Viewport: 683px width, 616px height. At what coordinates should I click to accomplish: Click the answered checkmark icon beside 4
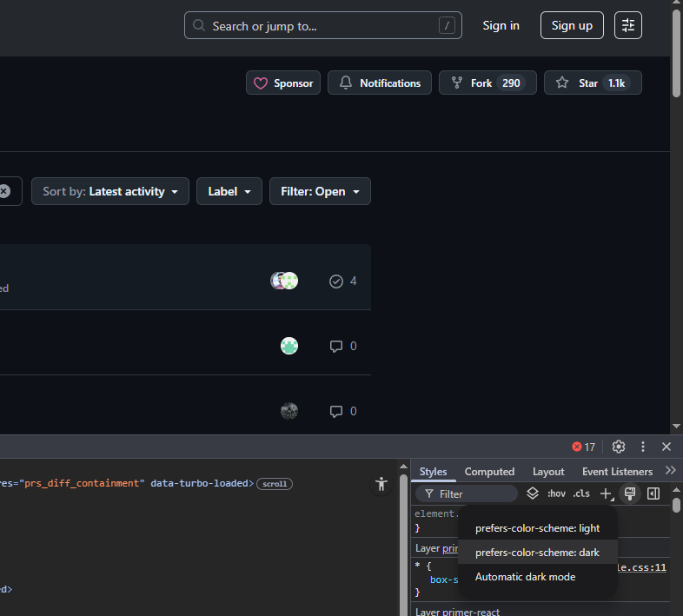(335, 282)
